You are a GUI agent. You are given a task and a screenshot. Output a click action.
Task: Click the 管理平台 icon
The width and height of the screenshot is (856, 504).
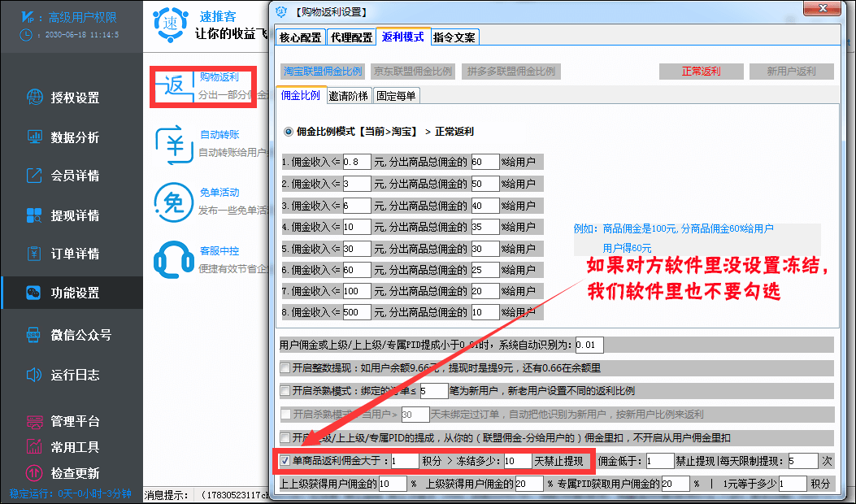34,422
